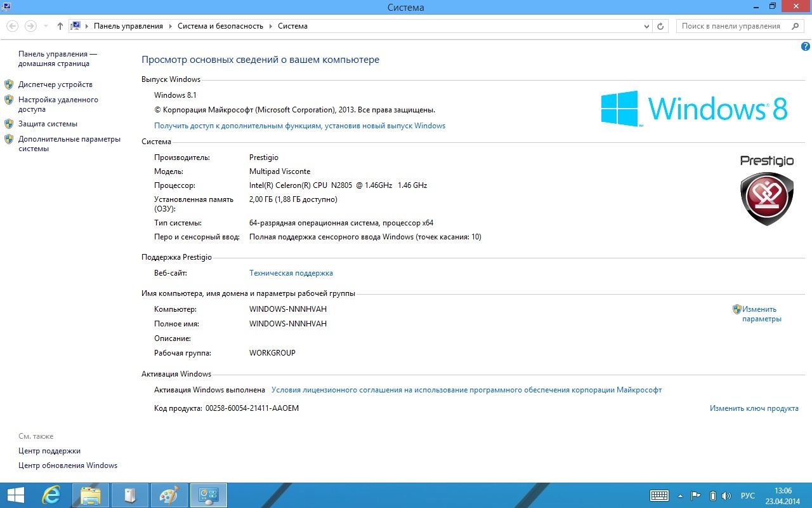Open 'Диспетчер устройств' in the left pane
Image resolution: width=812 pixels, height=508 pixels.
click(x=55, y=84)
